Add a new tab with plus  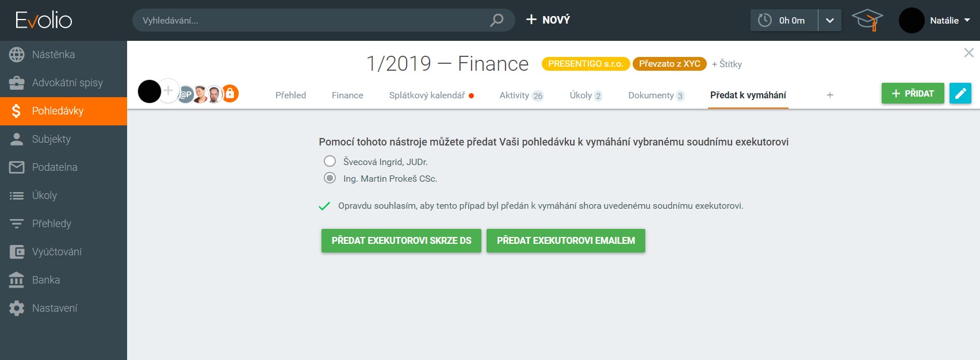[x=830, y=95]
